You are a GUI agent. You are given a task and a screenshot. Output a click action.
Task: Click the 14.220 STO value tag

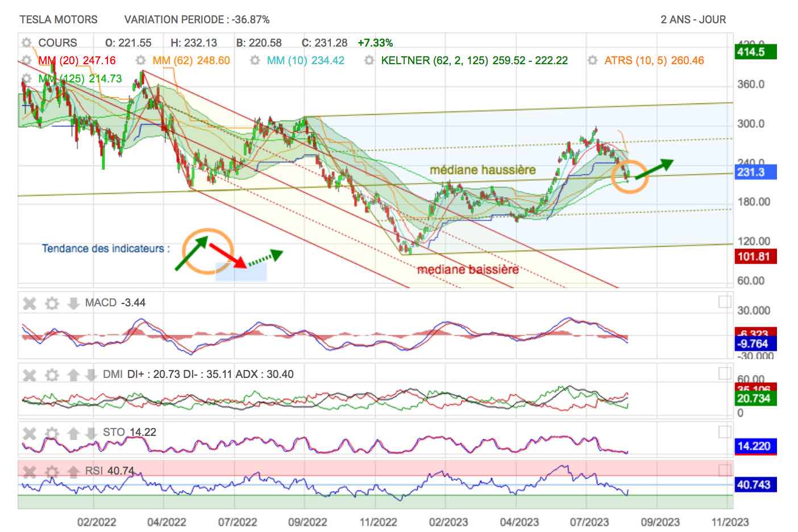(x=755, y=446)
